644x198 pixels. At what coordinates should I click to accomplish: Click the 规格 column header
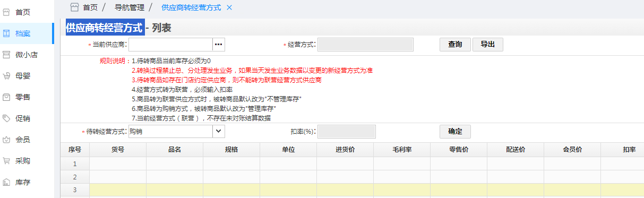coord(231,150)
